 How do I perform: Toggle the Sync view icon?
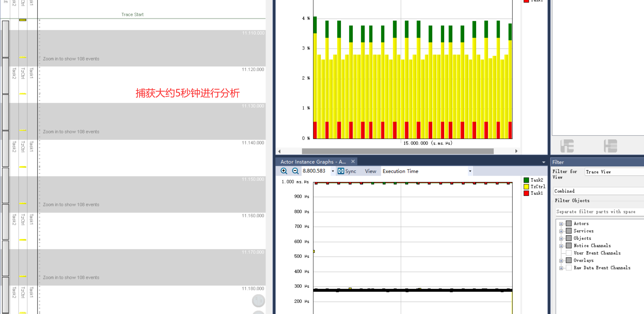click(x=341, y=171)
